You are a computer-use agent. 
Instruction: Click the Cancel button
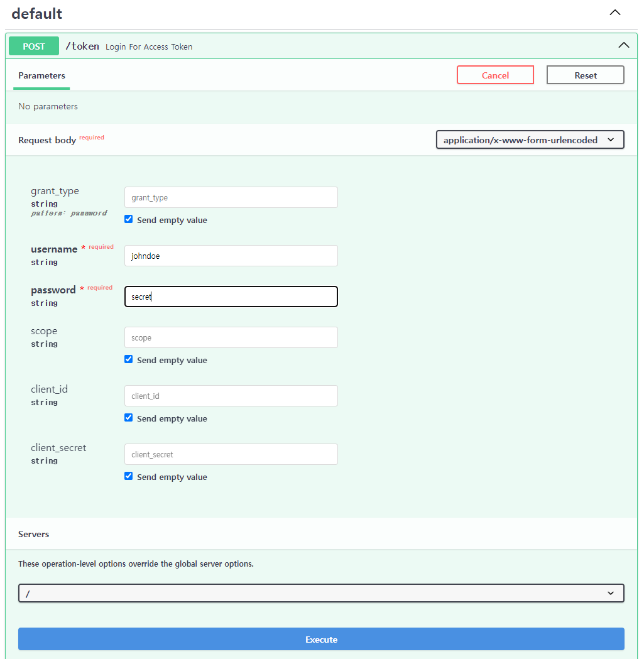coord(495,75)
